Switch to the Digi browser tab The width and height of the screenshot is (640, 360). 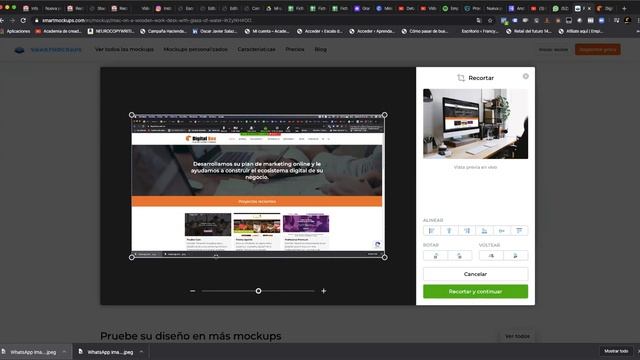605,8
